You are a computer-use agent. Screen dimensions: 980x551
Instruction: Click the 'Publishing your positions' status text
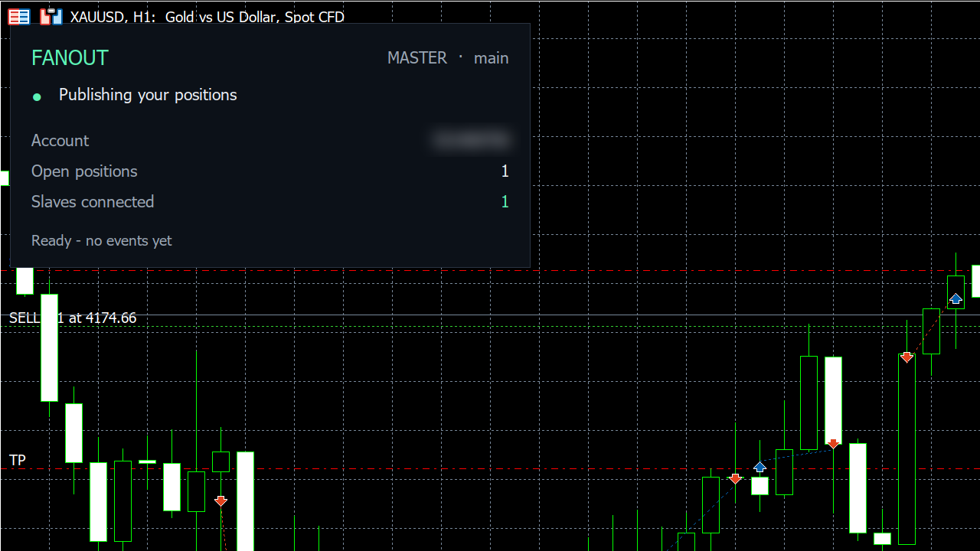(x=148, y=95)
